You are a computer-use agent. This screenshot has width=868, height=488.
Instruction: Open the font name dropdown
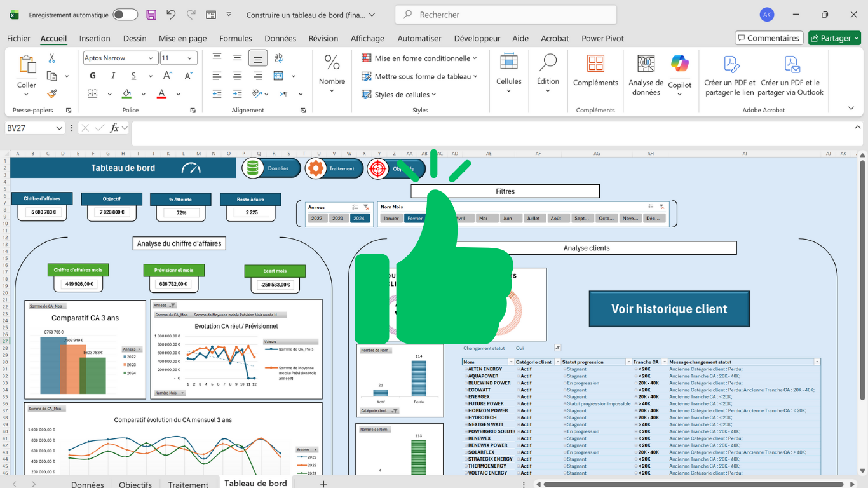pyautogui.click(x=151, y=58)
